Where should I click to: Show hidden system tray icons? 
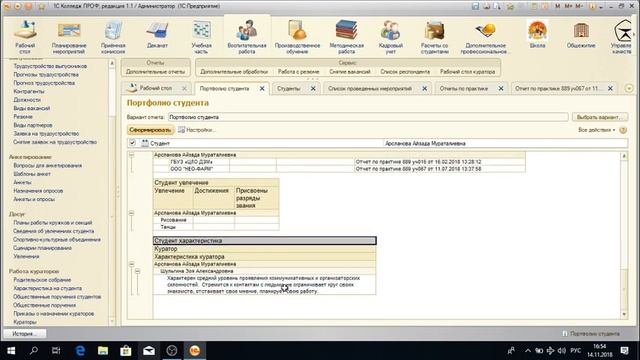coord(528,351)
